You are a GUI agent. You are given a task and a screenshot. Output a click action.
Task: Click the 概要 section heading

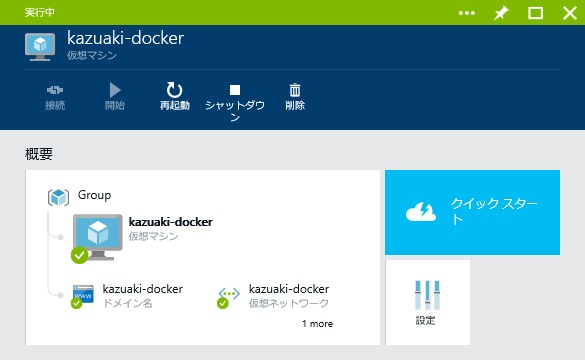(x=39, y=154)
